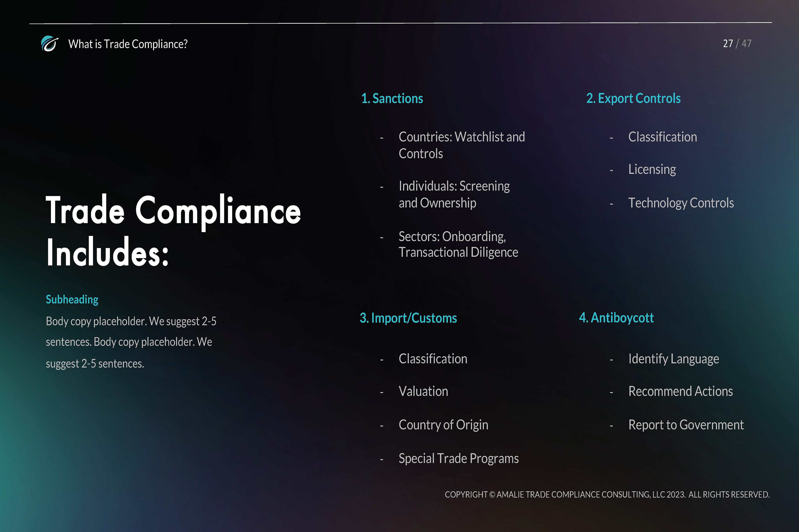Image resolution: width=799 pixels, height=532 pixels.
Task: Click 'Recommend Actions' bullet item
Action: (x=680, y=391)
